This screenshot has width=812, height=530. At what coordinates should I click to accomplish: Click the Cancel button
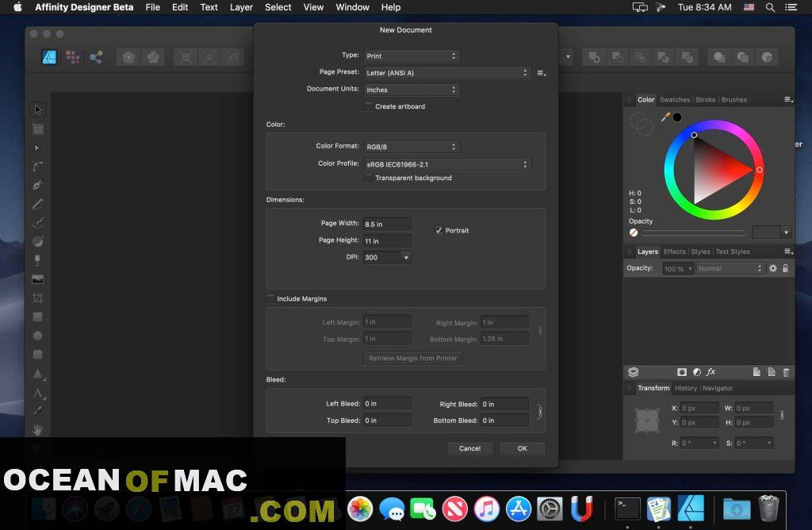[469, 448]
